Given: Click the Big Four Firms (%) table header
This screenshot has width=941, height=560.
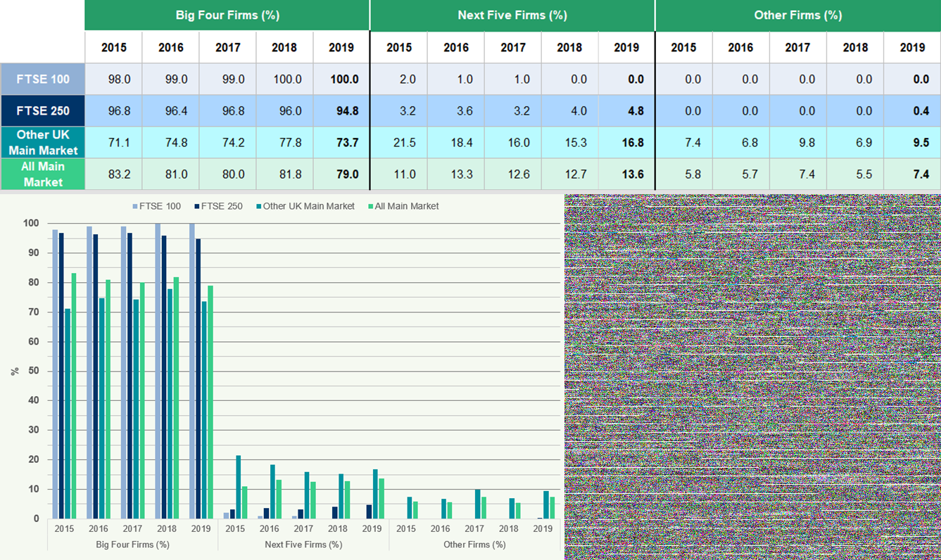Looking at the screenshot, I should click(227, 15).
